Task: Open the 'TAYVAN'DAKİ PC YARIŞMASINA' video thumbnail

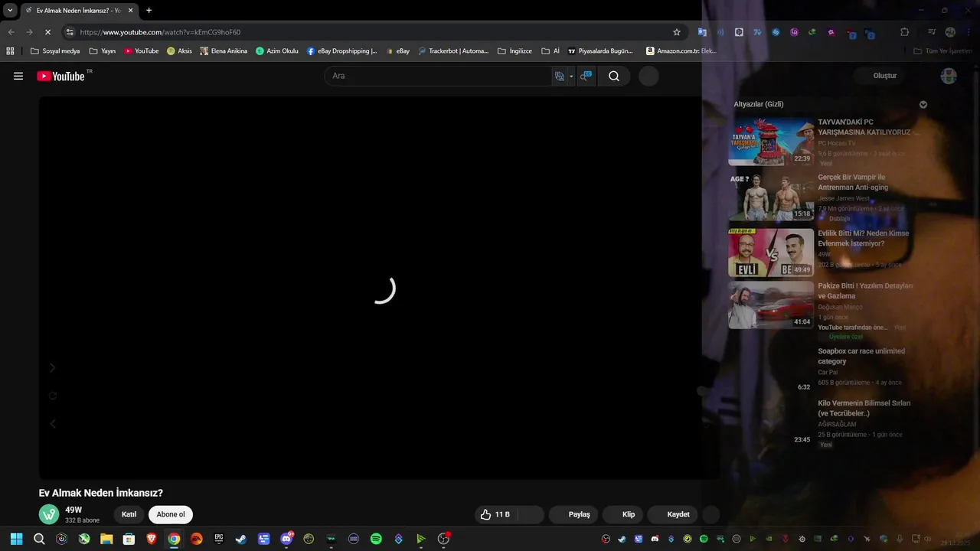Action: 771,142
